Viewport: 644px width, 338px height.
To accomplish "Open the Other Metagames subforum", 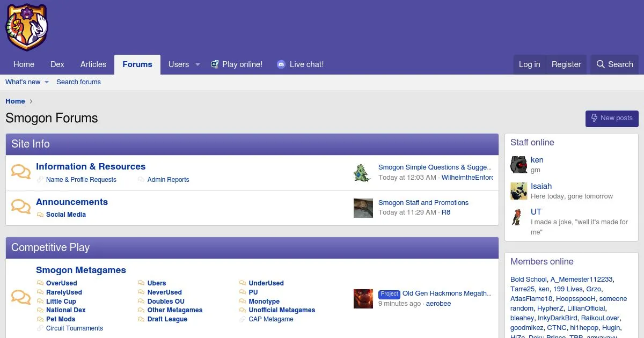I will [175, 310].
